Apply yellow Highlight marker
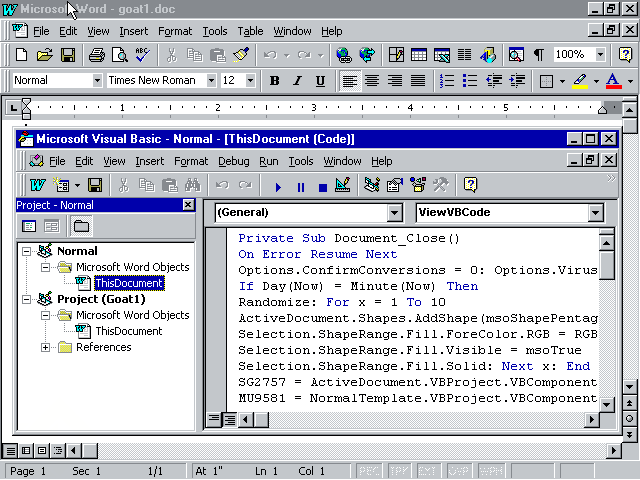 (580, 81)
